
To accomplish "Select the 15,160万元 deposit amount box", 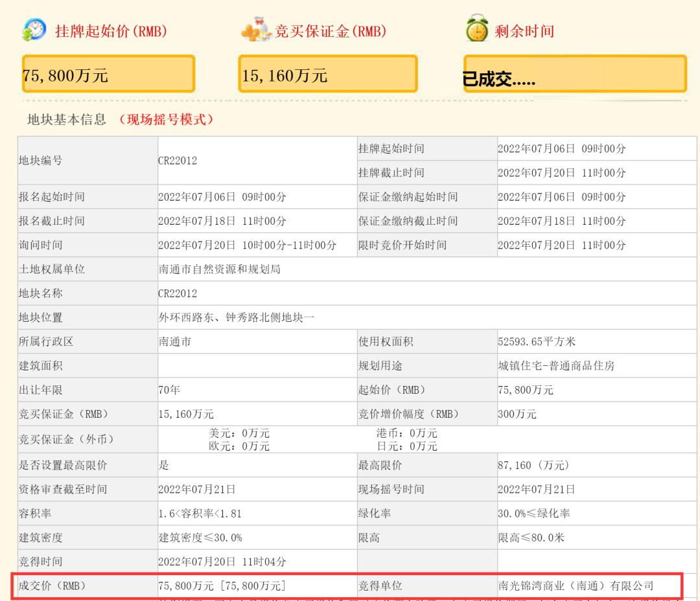I will pyautogui.click(x=327, y=73).
